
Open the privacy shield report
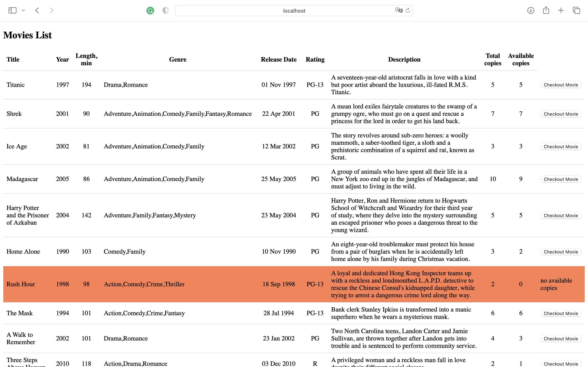pyautogui.click(x=165, y=10)
